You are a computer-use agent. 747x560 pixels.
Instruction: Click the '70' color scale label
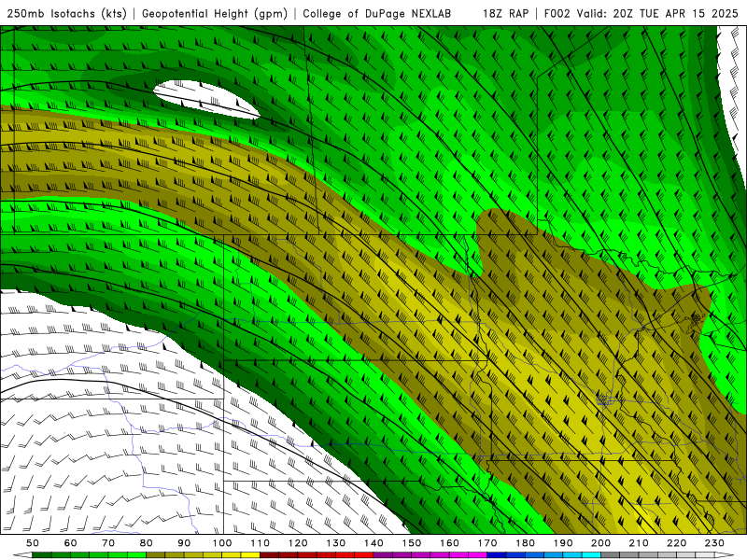click(x=108, y=543)
